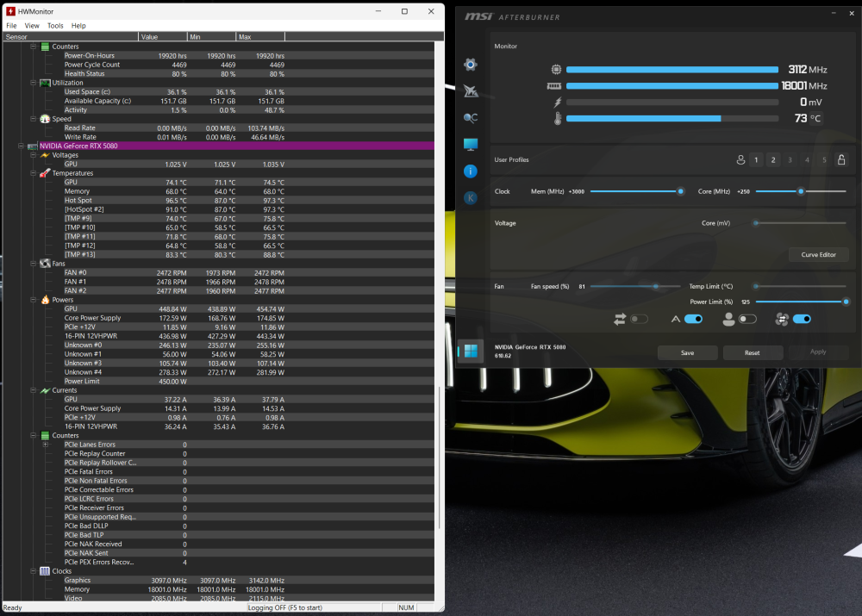
Task: Click the HWMonitor title bar app icon
Action: point(10,11)
